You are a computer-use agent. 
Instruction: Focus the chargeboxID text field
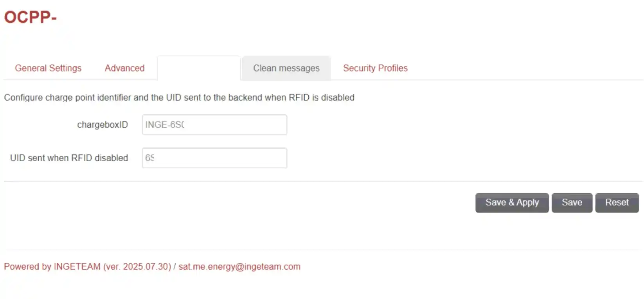coord(214,125)
